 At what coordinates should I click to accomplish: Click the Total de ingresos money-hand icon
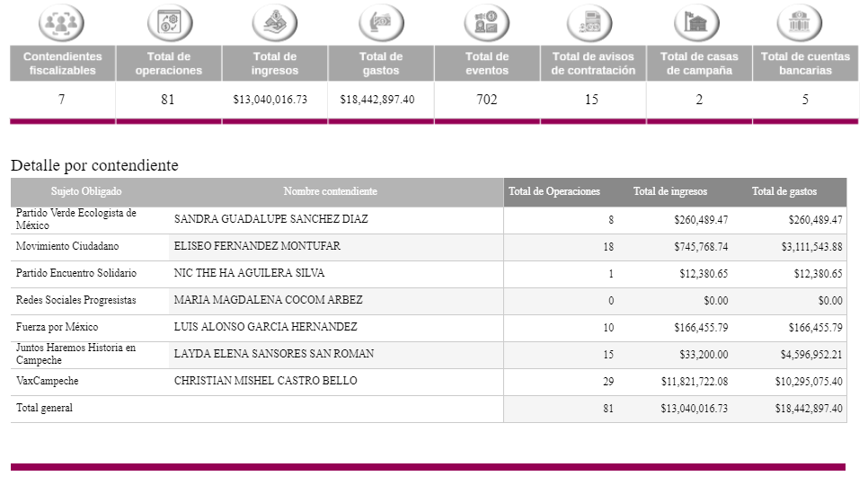coord(275,22)
